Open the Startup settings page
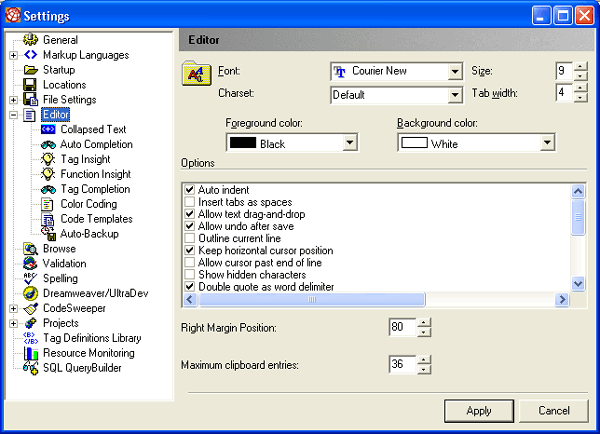Image resolution: width=600 pixels, height=434 pixels. [58, 70]
